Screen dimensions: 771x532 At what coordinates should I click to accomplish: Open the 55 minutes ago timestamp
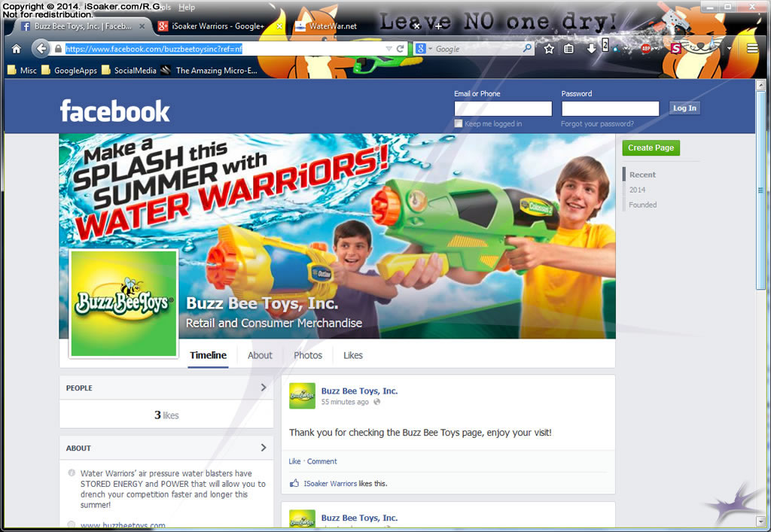pos(345,402)
